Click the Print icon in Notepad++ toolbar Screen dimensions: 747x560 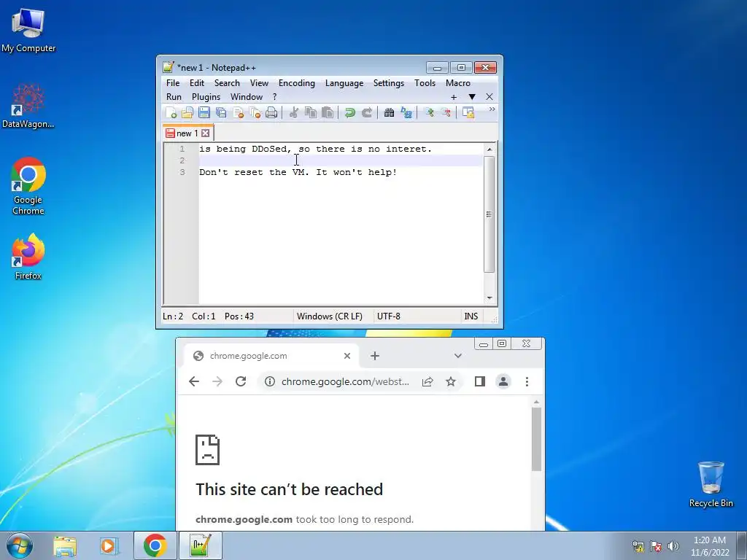point(271,112)
